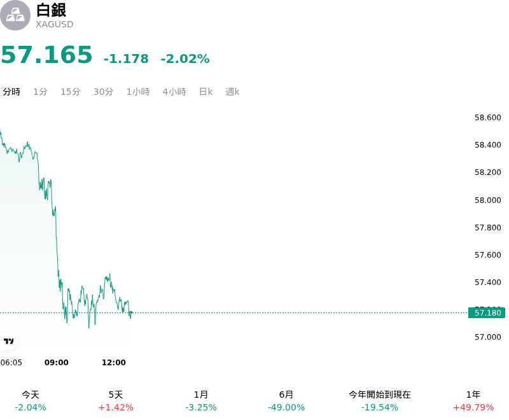Image resolution: width=509 pixels, height=420 pixels.
Task: Switch to the 日k chart view
Action: (x=206, y=92)
